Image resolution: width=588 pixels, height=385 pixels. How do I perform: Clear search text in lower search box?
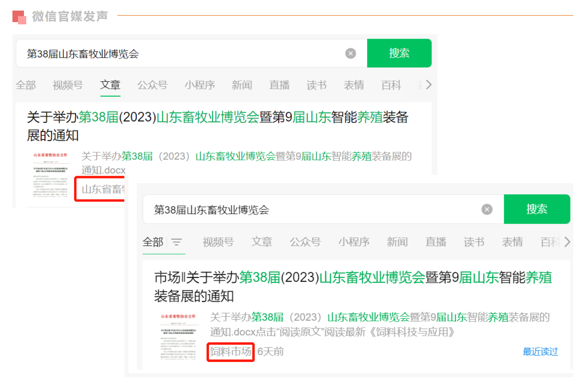pyautogui.click(x=487, y=210)
